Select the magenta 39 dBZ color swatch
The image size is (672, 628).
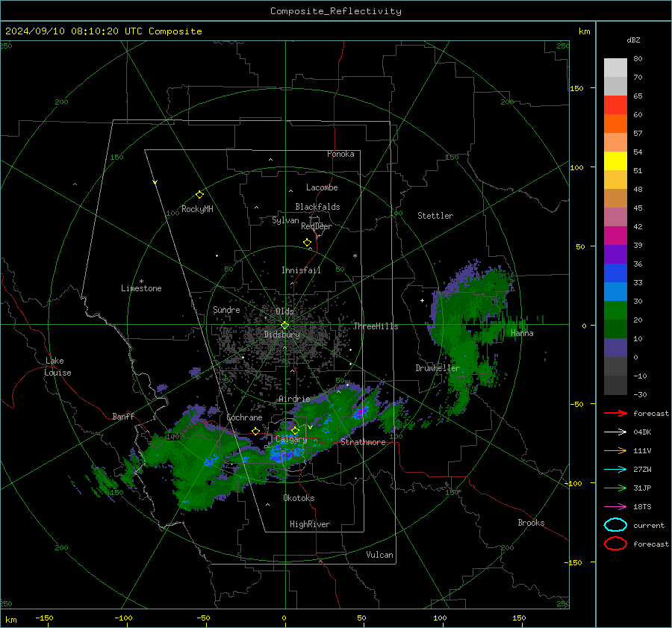(615, 236)
